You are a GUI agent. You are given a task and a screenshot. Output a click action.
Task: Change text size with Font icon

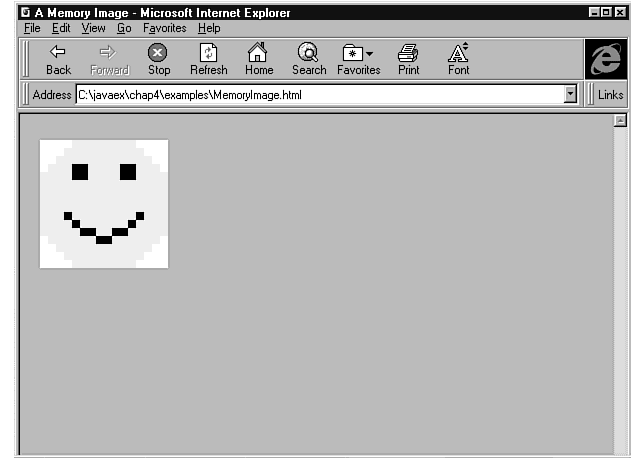click(458, 52)
